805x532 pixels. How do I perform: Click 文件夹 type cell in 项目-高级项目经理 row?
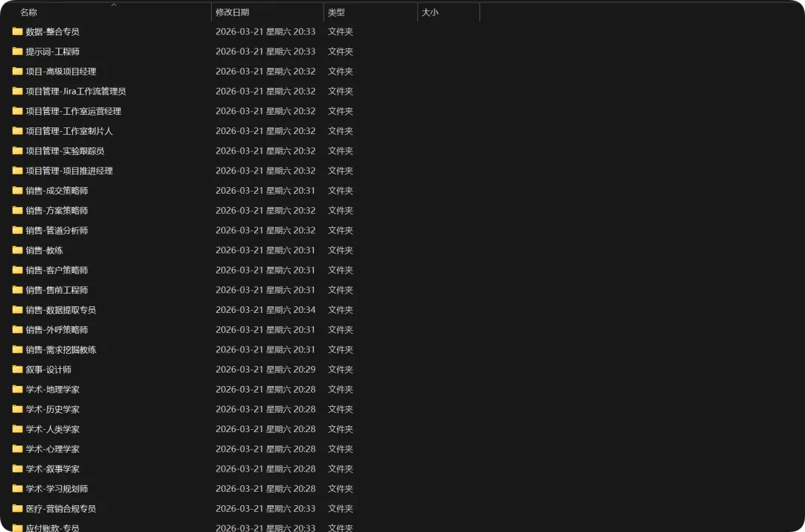tap(341, 72)
